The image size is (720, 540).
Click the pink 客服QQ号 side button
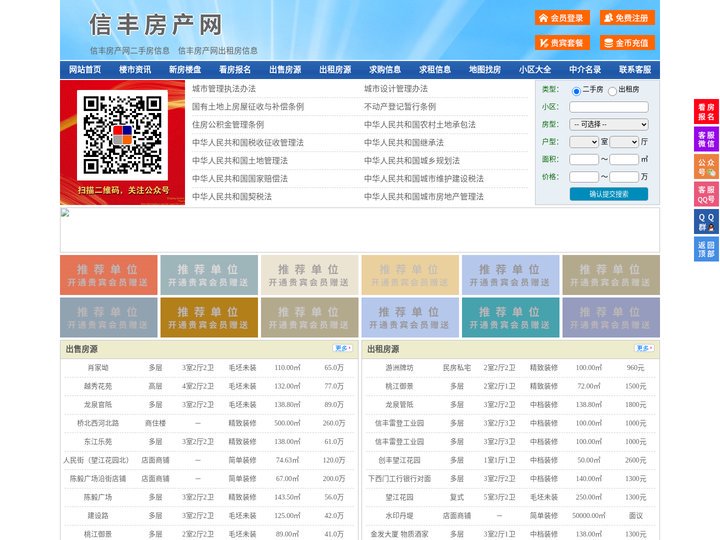point(706,194)
